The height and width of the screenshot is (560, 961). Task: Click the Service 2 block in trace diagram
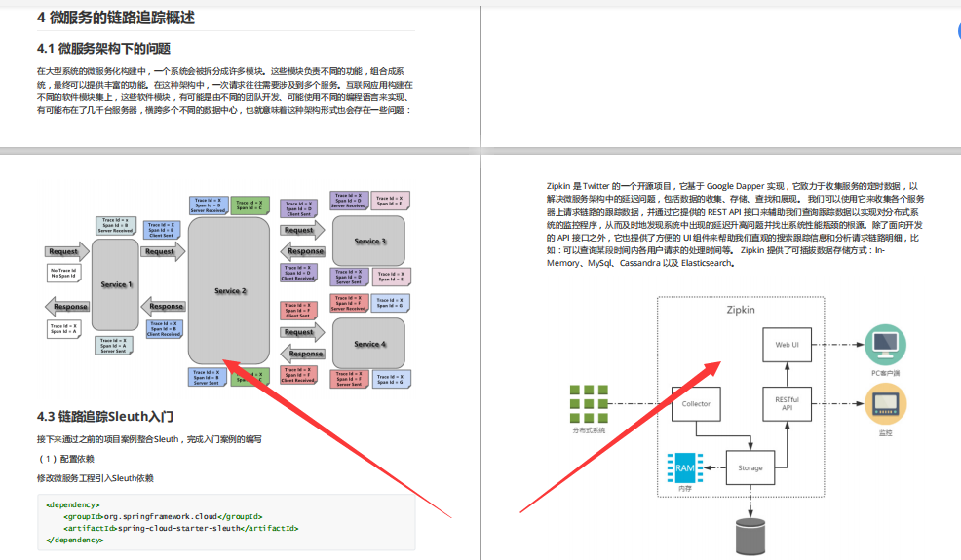coord(229,290)
